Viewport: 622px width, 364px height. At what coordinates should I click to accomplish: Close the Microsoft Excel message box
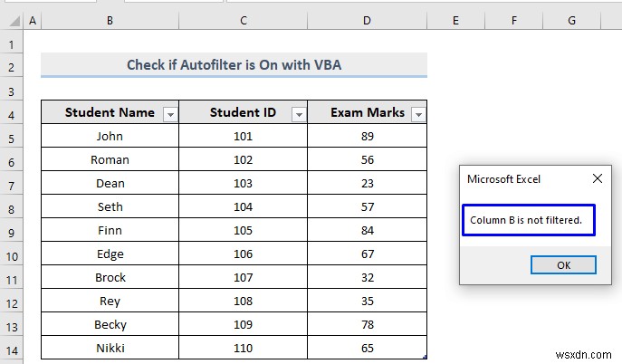598,178
